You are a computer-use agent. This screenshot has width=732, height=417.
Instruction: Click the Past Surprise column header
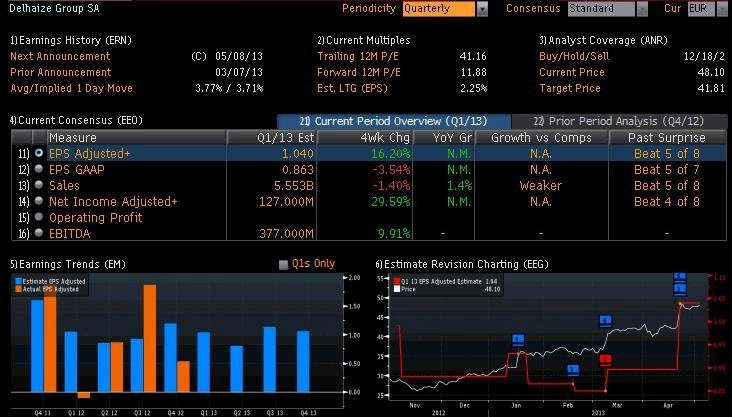[667, 138]
